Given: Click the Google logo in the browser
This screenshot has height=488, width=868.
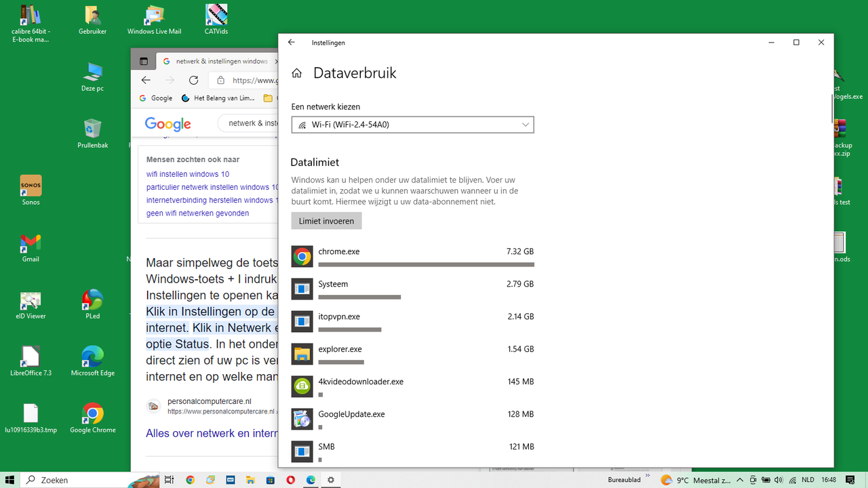Looking at the screenshot, I should click(167, 124).
